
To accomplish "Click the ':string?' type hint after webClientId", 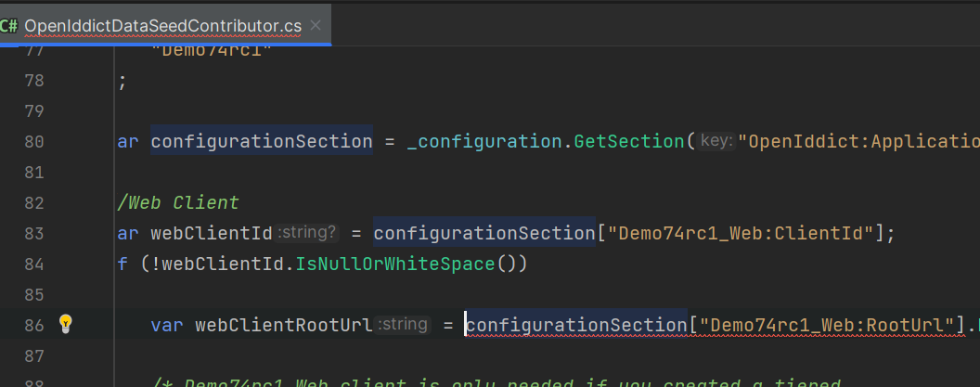I will click(307, 233).
